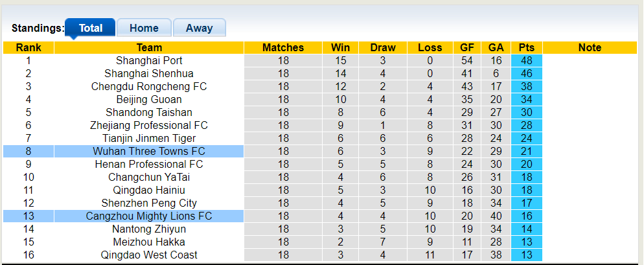Viewport: 644px width, 265px height.
Task: Open Shandong Taishan team link
Action: (x=149, y=113)
